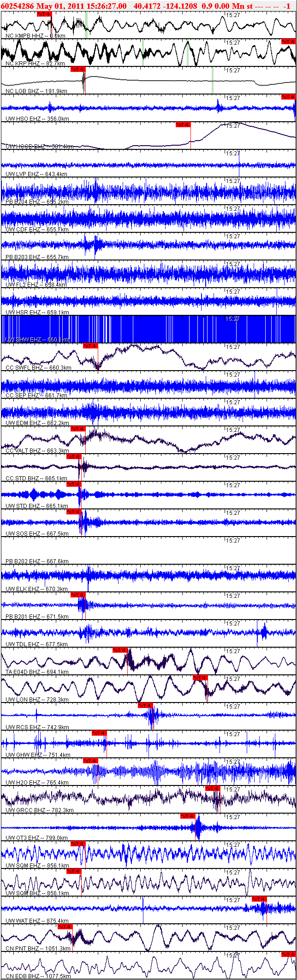Click label 'UW ELK EHZ -- 670.3km'

tap(36, 589)
